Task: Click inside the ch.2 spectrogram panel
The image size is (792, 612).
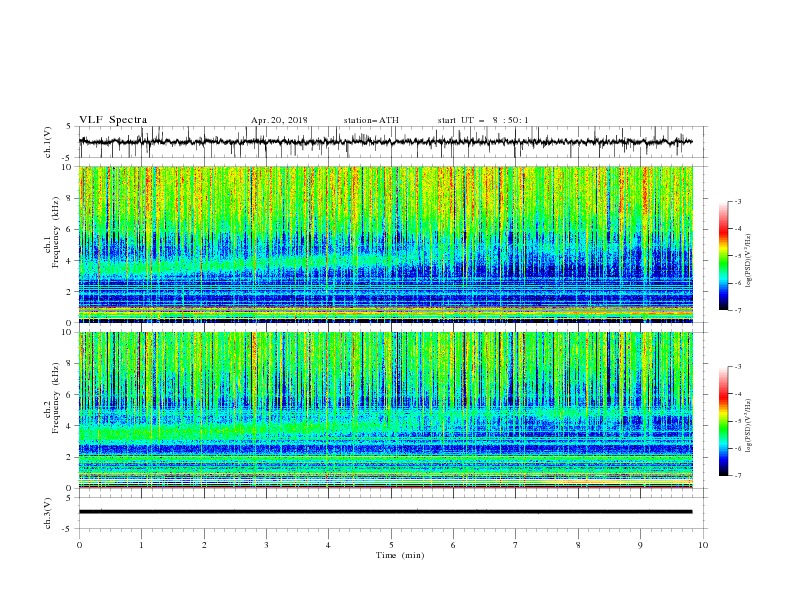Action: tap(385, 410)
